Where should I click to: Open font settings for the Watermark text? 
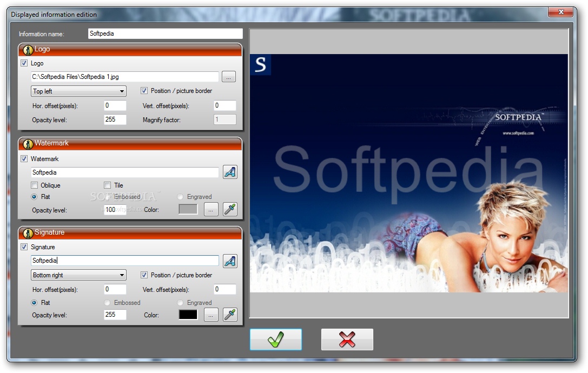[x=230, y=172]
